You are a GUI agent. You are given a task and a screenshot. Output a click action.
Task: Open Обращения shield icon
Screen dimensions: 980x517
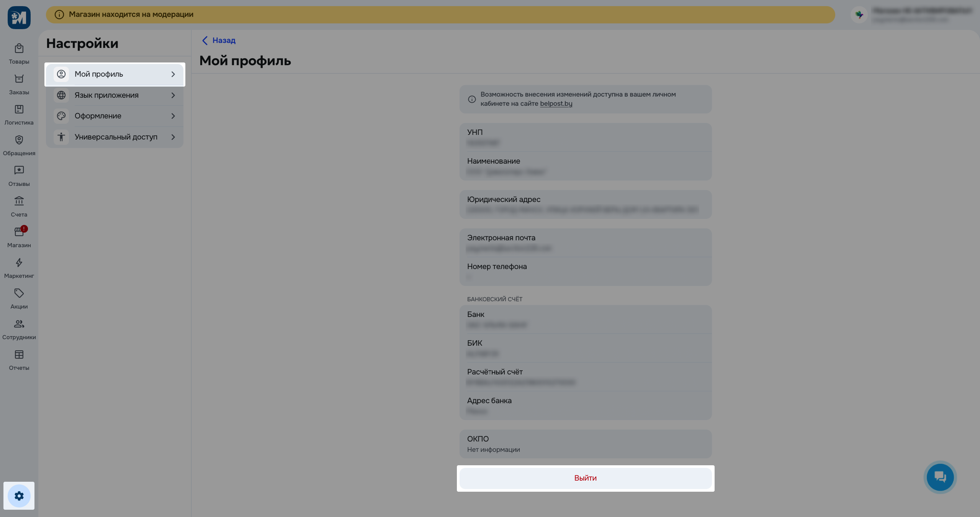[19, 140]
